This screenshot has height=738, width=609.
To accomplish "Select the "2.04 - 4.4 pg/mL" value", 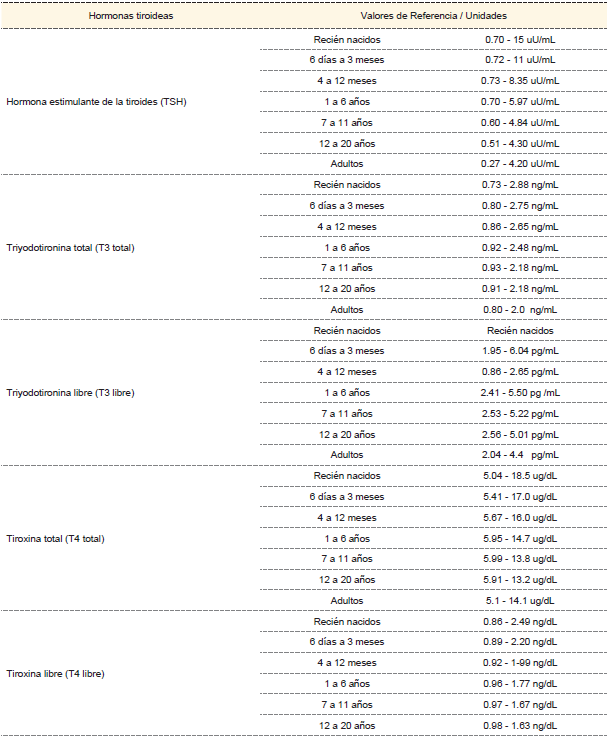I will point(520,455).
